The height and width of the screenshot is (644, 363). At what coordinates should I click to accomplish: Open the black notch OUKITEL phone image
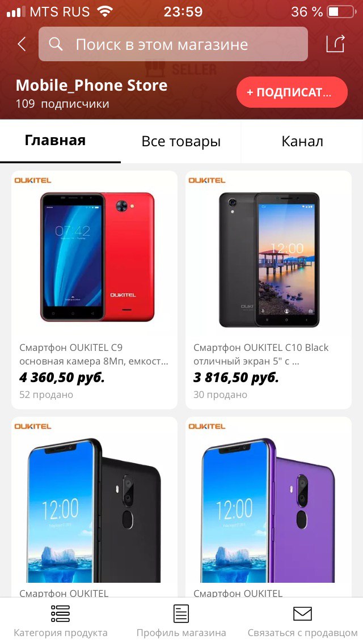[x=94, y=510]
